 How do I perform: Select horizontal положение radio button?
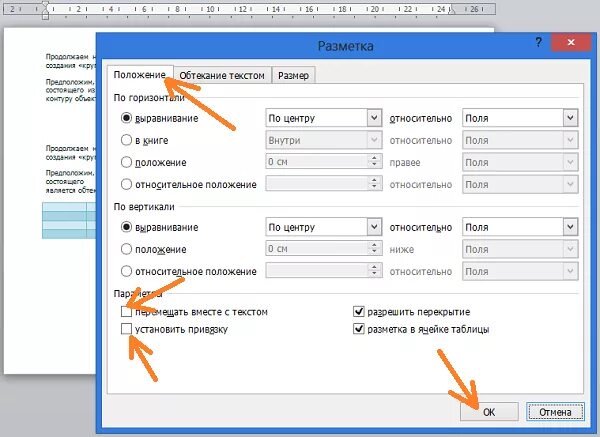click(126, 162)
